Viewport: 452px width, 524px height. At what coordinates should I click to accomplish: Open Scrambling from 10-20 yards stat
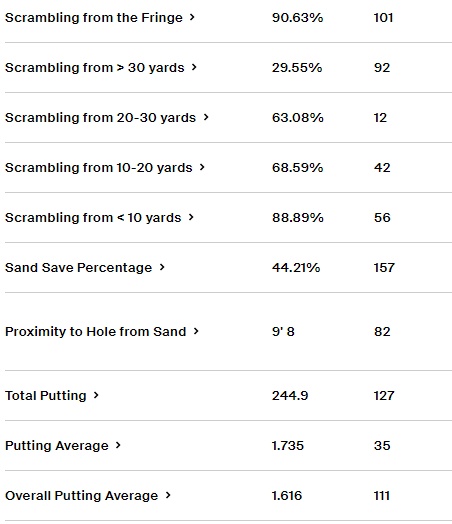[99, 168]
